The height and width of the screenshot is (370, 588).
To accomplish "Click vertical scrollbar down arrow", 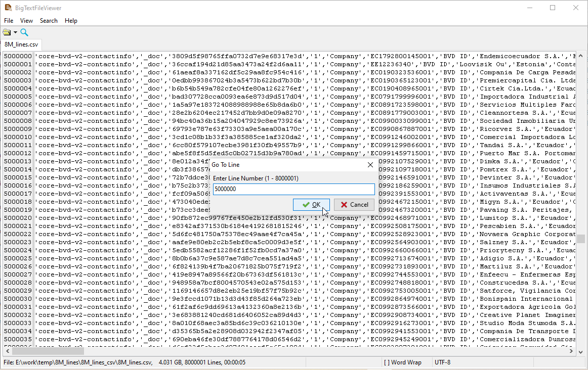I will click(580, 352).
